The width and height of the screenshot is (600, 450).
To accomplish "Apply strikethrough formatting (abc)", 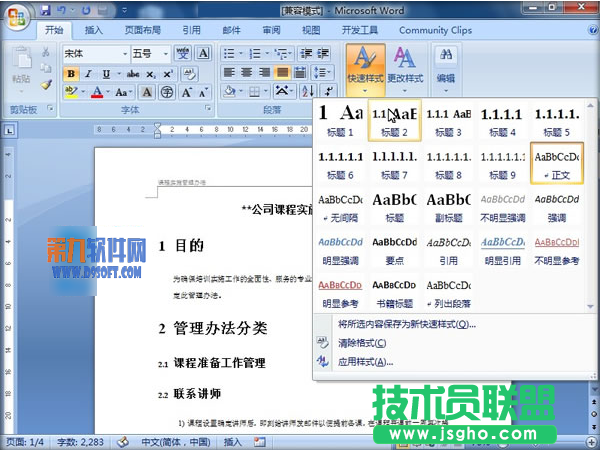I will pyautogui.click(x=133, y=74).
